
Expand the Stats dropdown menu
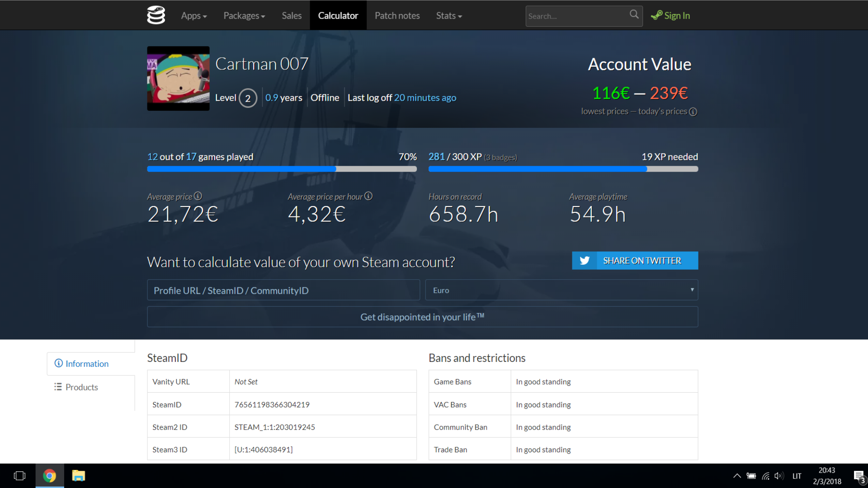coord(449,15)
